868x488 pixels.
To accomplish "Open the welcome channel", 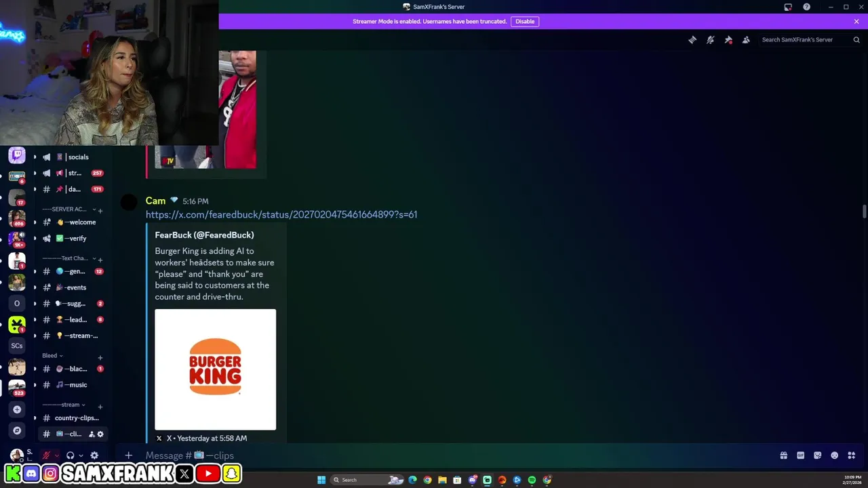I will [72, 222].
